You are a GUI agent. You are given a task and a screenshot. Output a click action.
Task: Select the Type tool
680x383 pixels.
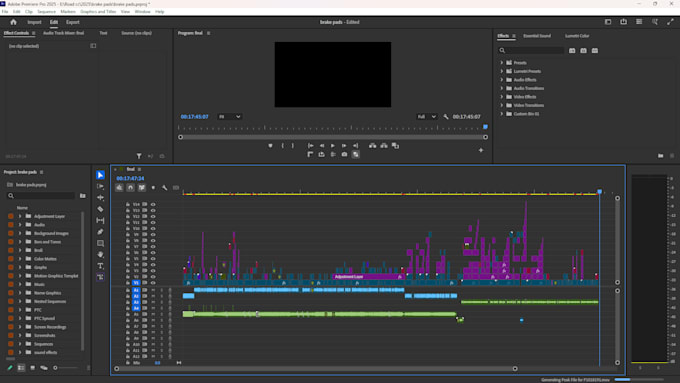100,265
